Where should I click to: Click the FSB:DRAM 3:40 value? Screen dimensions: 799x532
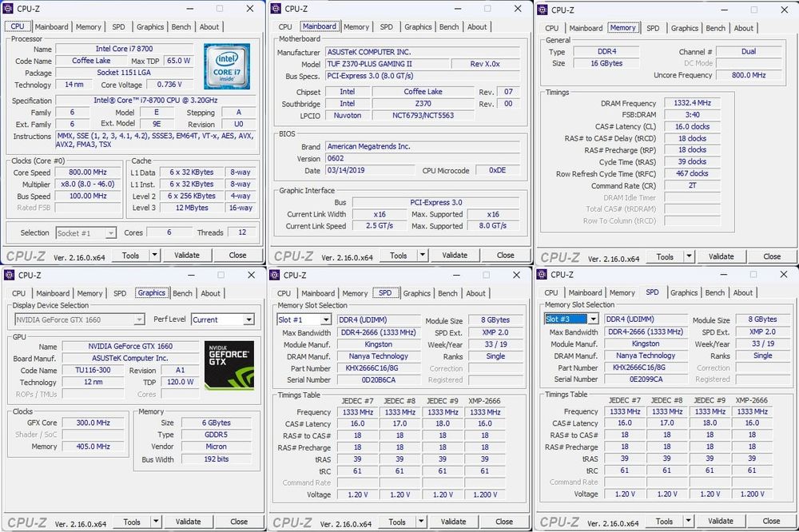click(692, 115)
